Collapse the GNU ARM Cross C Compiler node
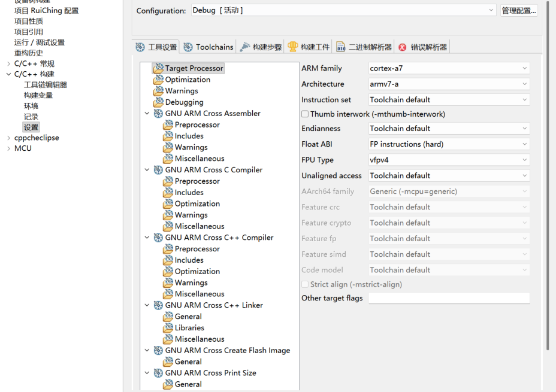The image size is (556, 392). point(147,170)
